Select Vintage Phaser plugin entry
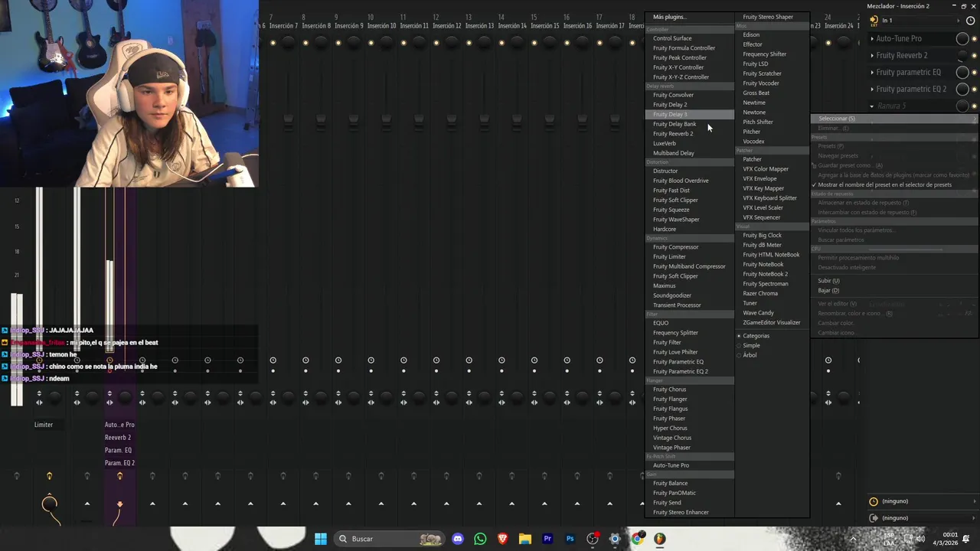The image size is (980, 551). (689, 448)
